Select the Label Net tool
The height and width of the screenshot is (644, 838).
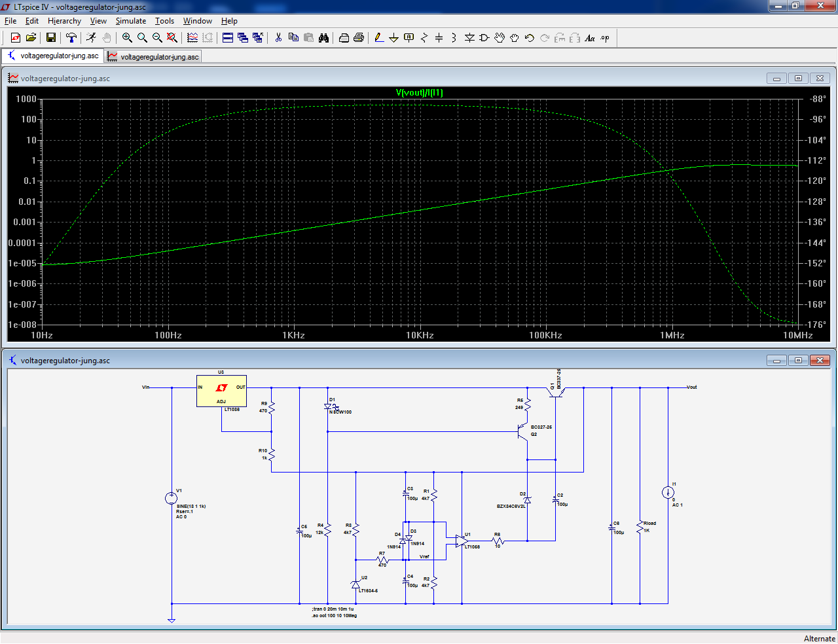(x=409, y=38)
